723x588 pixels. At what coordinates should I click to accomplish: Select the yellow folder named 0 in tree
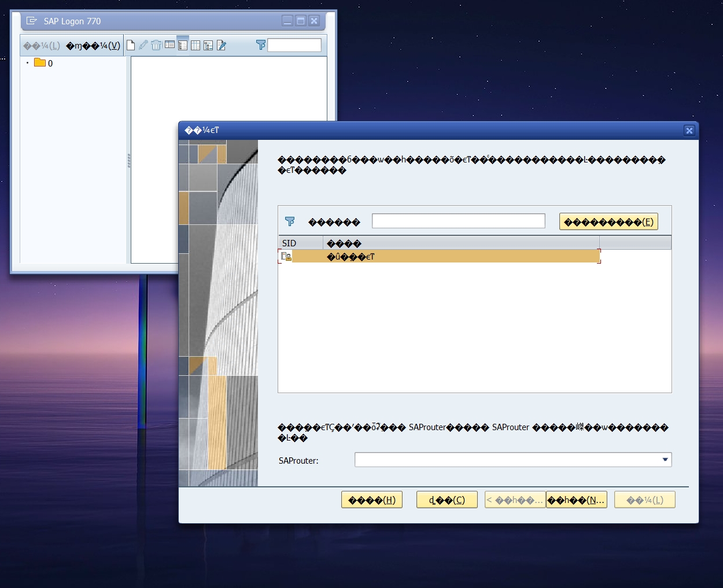point(40,62)
